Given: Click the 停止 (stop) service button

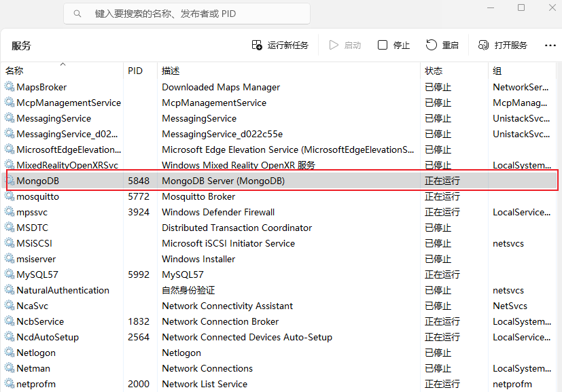Looking at the screenshot, I should click(393, 45).
